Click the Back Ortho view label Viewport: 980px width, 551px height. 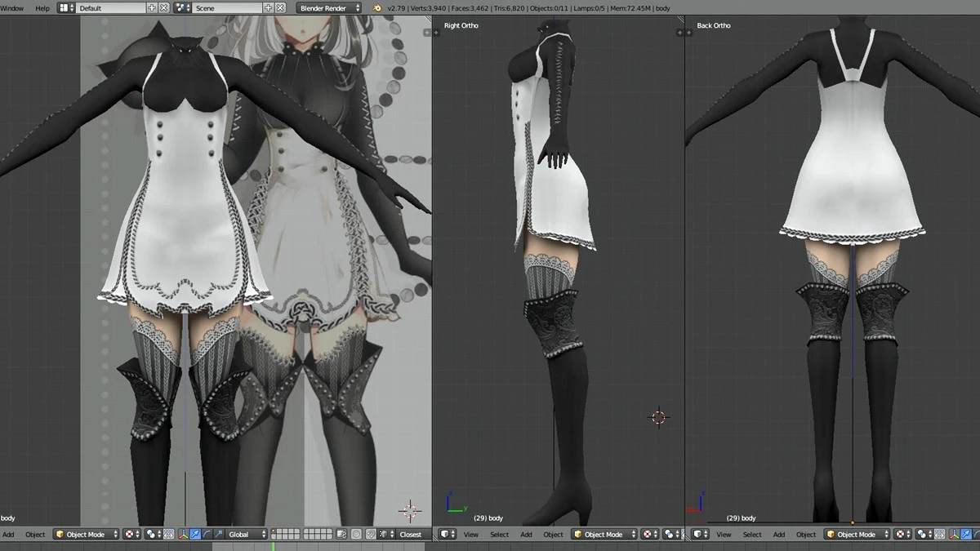point(714,25)
